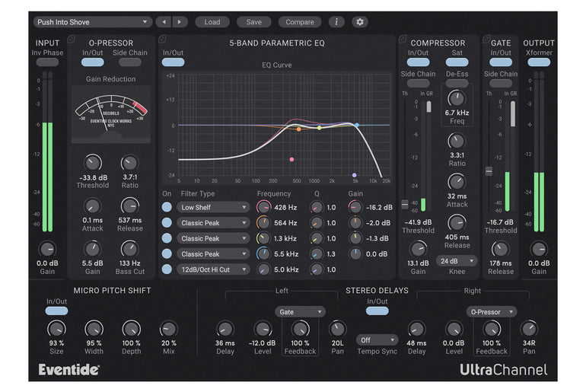Click Gate 178 ms Release knob
Screen dimensions: 586x392
(x=501, y=249)
